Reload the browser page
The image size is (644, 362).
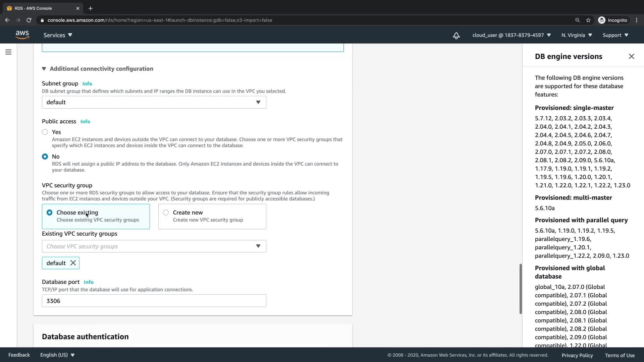tap(29, 20)
